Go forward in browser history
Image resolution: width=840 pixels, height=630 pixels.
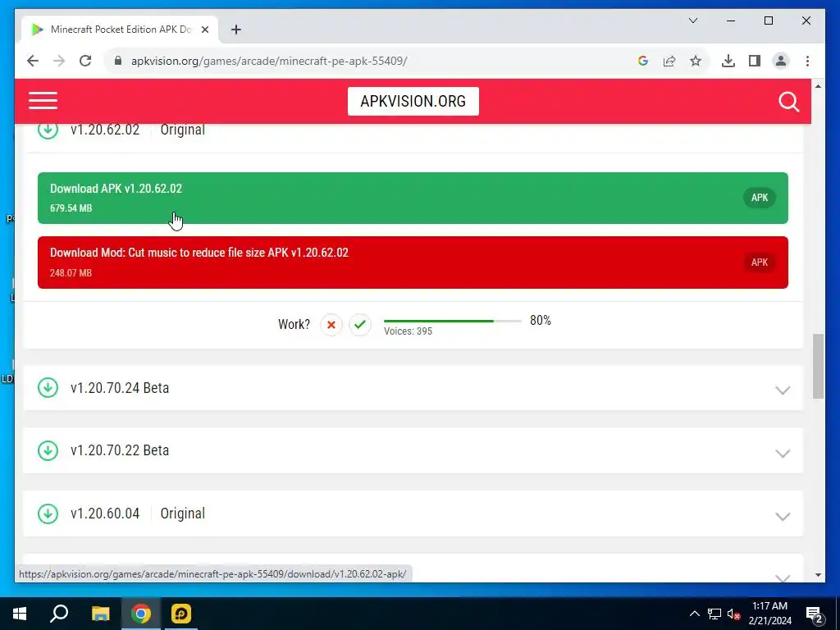coord(59,61)
